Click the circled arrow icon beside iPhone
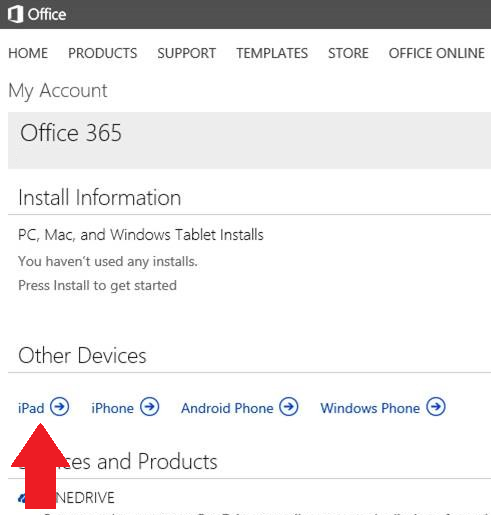This screenshot has height=515, width=491. (149, 407)
